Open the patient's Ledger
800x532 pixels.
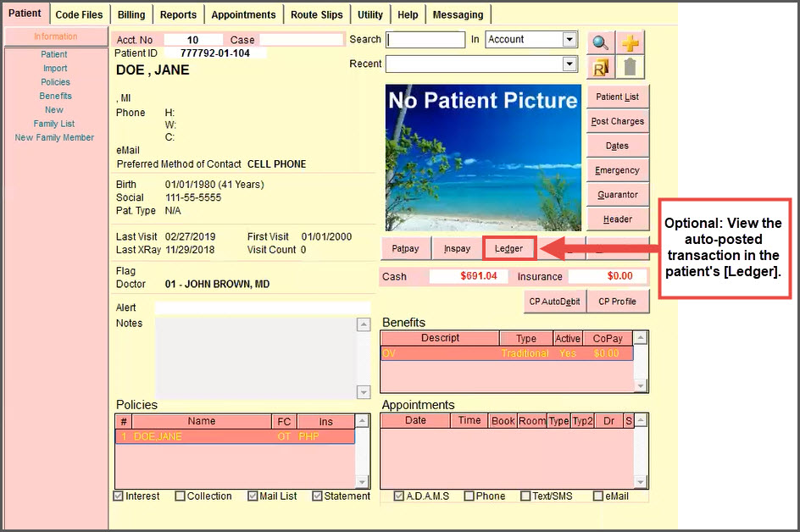coord(508,248)
